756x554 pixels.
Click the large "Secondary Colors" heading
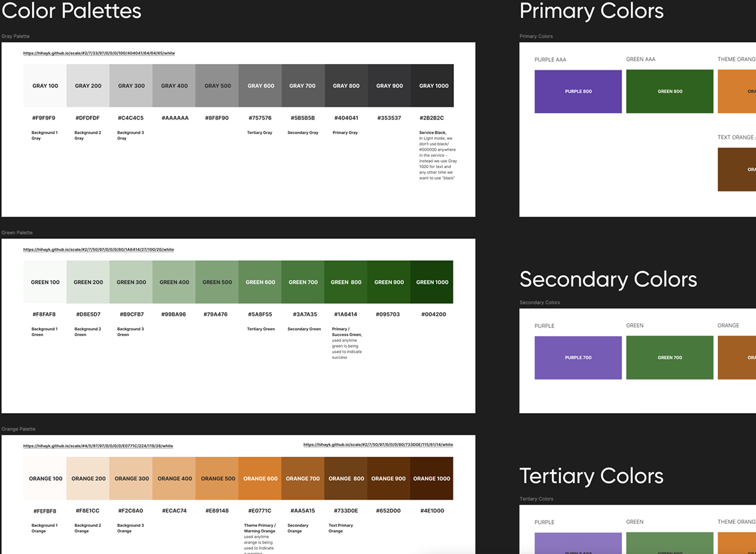[x=608, y=279]
